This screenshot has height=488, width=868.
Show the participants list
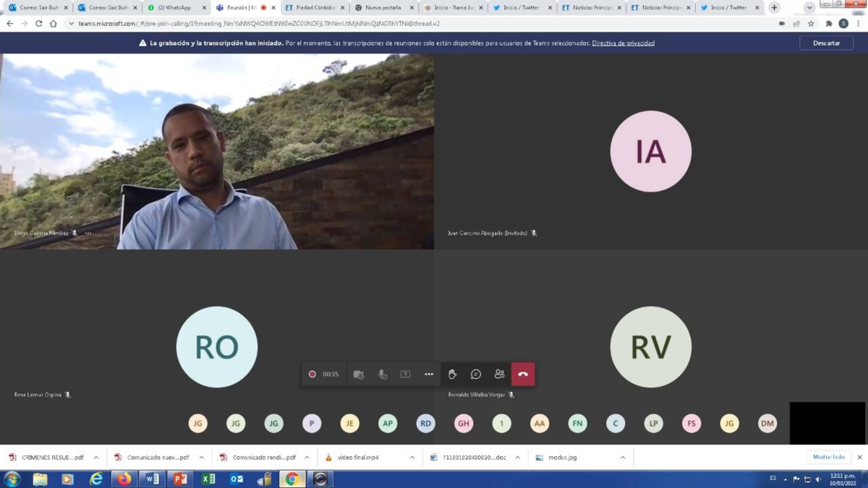[499, 374]
